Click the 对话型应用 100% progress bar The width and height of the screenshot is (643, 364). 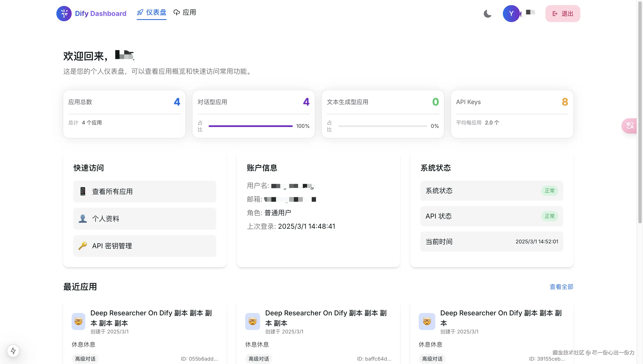click(250, 126)
